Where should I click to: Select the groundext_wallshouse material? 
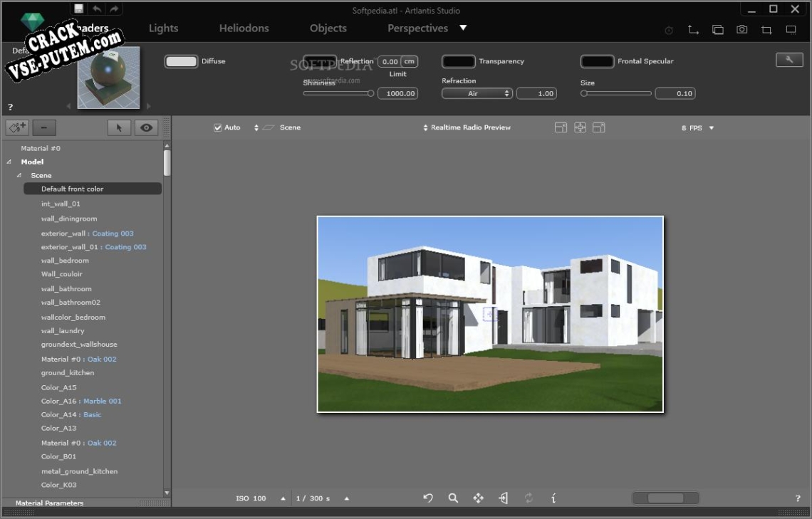79,344
